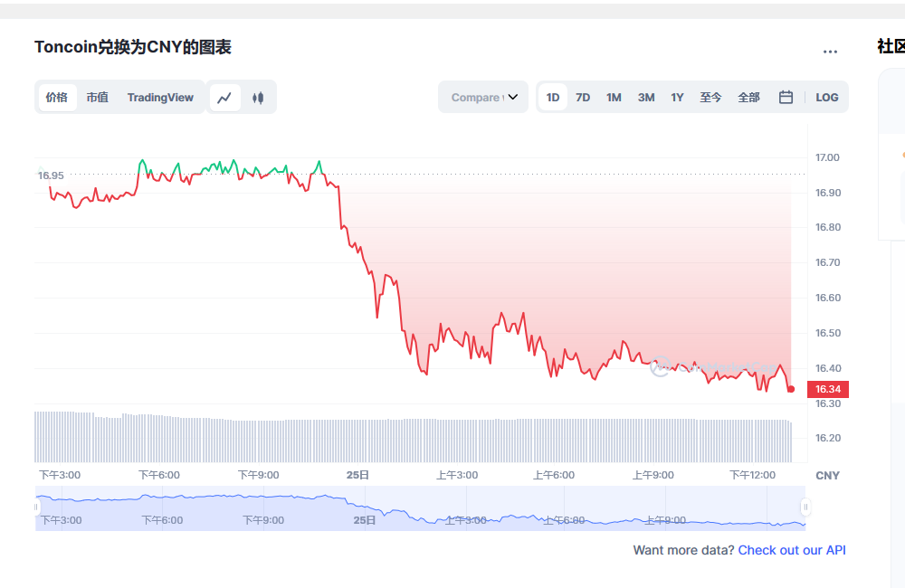The width and height of the screenshot is (905, 588).
Task: Click the Toncoin兑换为CNY的图表 heading
Action: pyautogui.click(x=133, y=47)
